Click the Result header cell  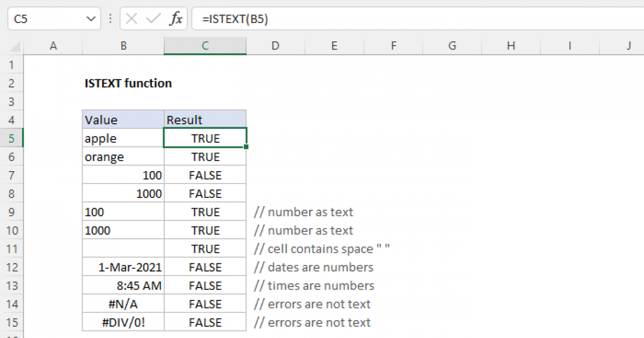[x=205, y=120]
